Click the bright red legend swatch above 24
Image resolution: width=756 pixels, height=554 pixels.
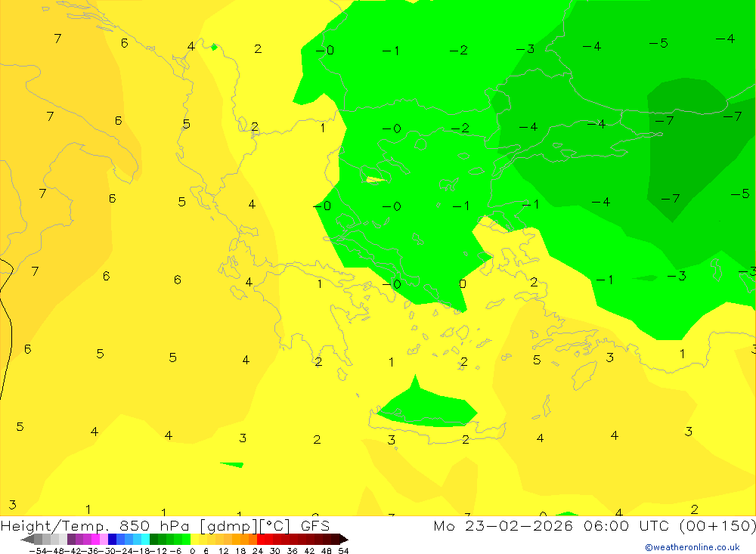[x=261, y=539]
